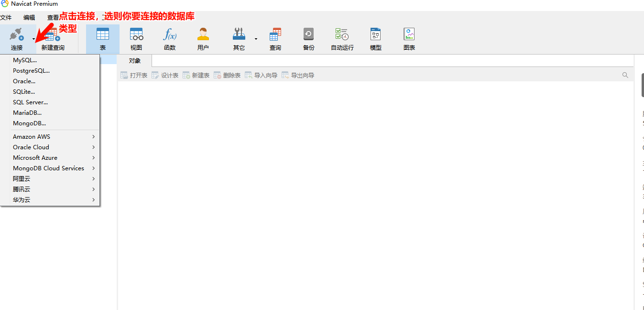644x310 pixels.
Task: Expand the Microsoft Azure submenu
Action: [x=50, y=158]
